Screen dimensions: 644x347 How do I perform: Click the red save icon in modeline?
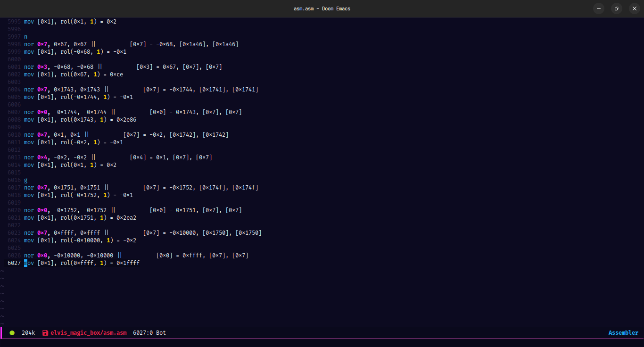45,333
